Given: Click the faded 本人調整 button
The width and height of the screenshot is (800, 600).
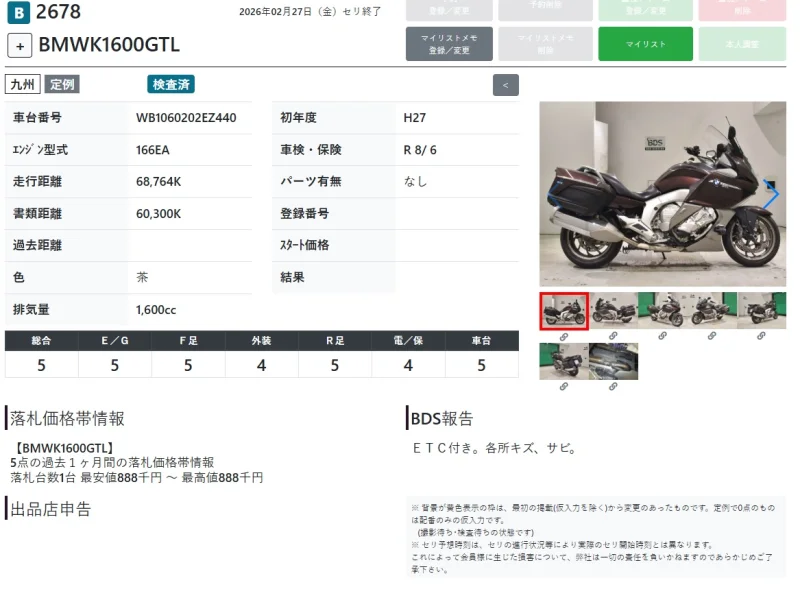Looking at the screenshot, I should (742, 44).
